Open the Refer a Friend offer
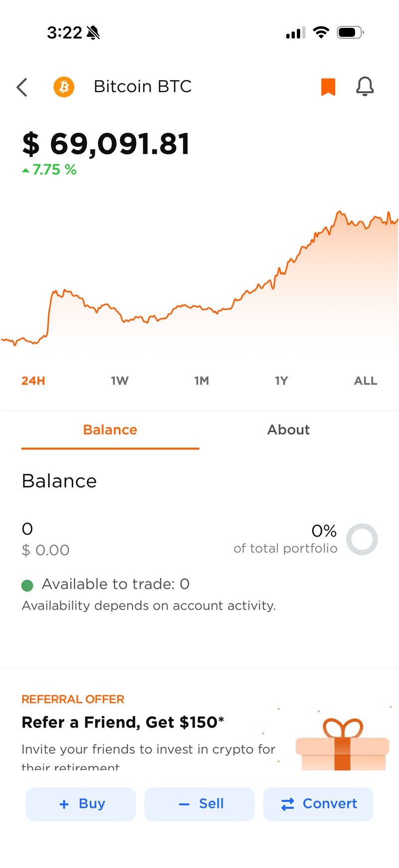The width and height of the screenshot is (399, 868). coord(123,722)
